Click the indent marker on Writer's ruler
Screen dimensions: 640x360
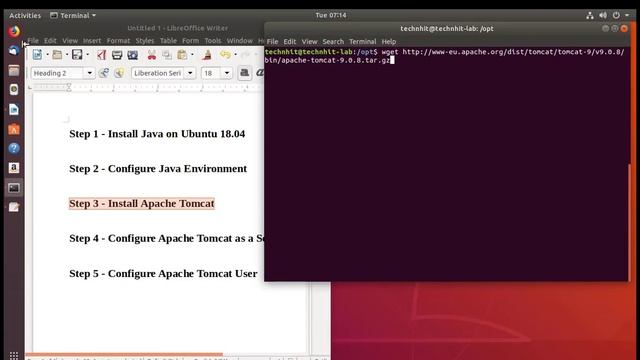coord(69,87)
